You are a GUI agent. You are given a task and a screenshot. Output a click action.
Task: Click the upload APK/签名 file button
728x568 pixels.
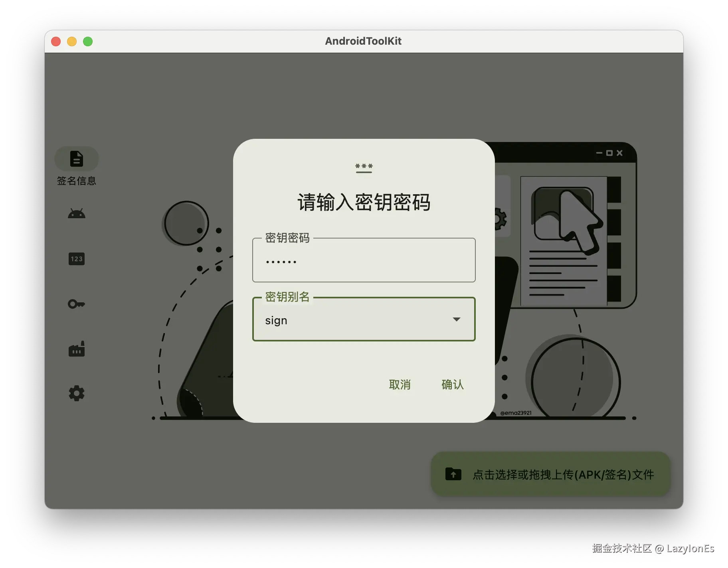click(x=550, y=474)
